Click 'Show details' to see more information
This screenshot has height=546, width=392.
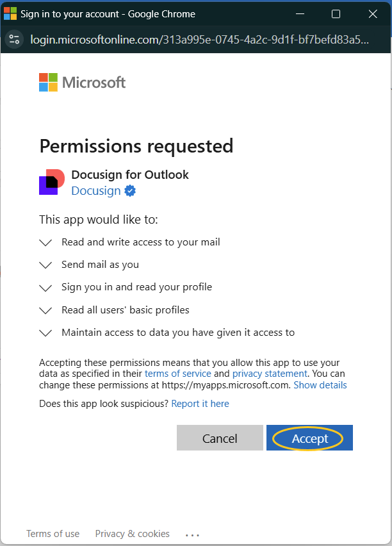(x=320, y=385)
